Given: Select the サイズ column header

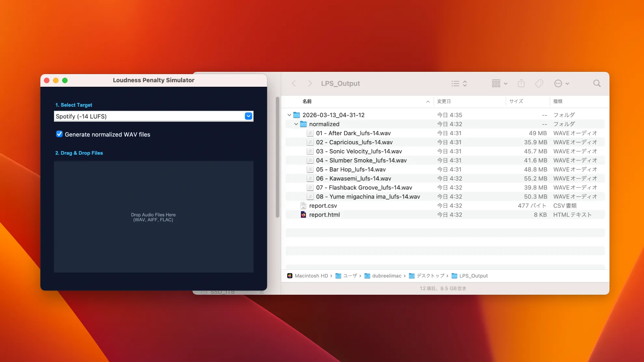Looking at the screenshot, I should pyautogui.click(x=516, y=101).
